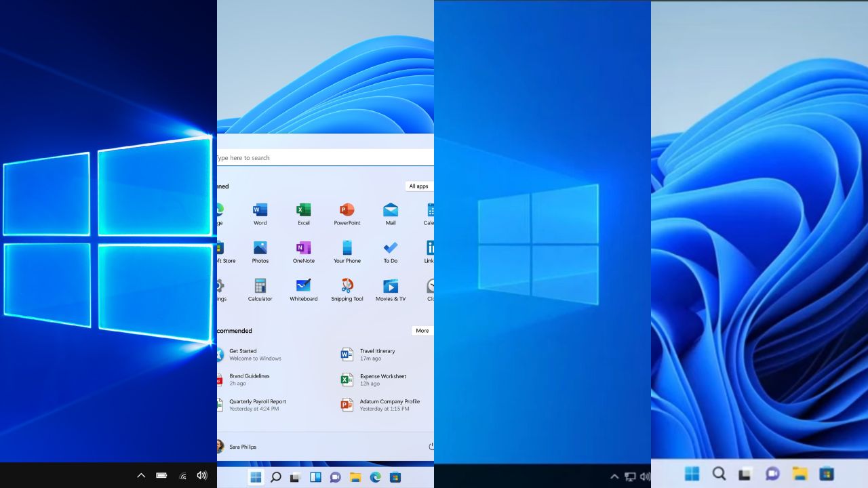Click the volume speaker next to the Wi-Fi icon
The height and width of the screenshot is (488, 868).
click(202, 476)
